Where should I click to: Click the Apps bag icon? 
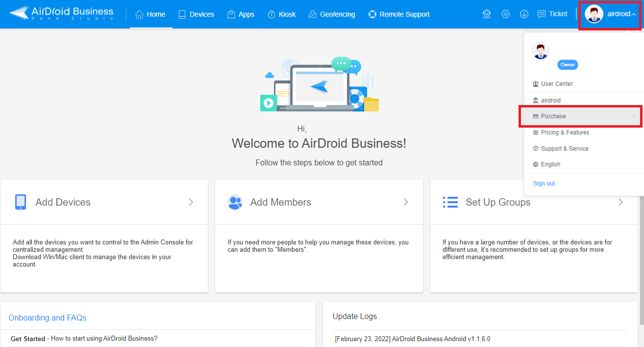tap(231, 14)
